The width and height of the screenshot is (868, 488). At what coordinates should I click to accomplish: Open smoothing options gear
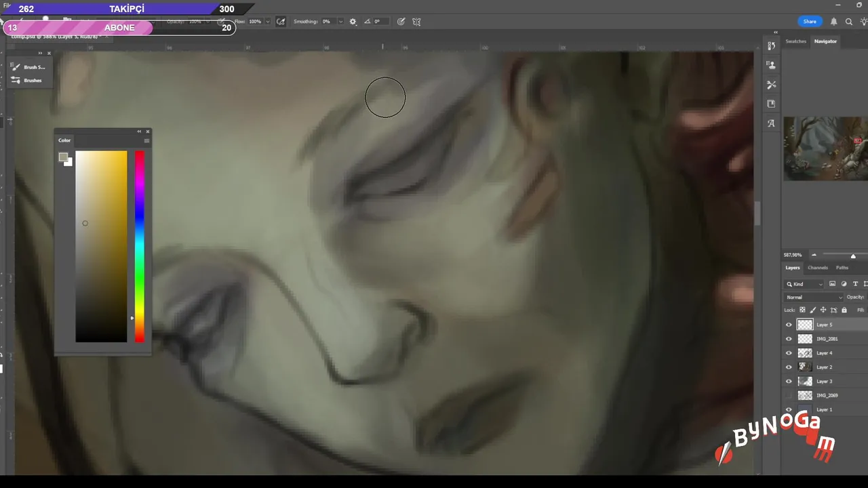point(353,22)
